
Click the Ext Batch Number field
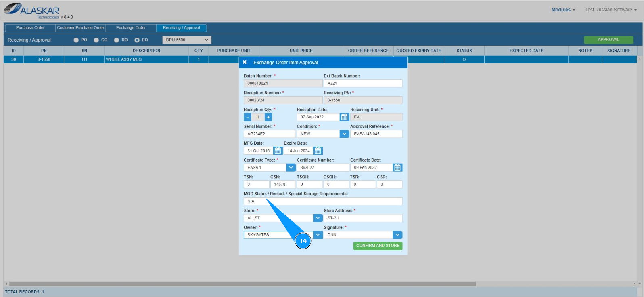pos(363,83)
